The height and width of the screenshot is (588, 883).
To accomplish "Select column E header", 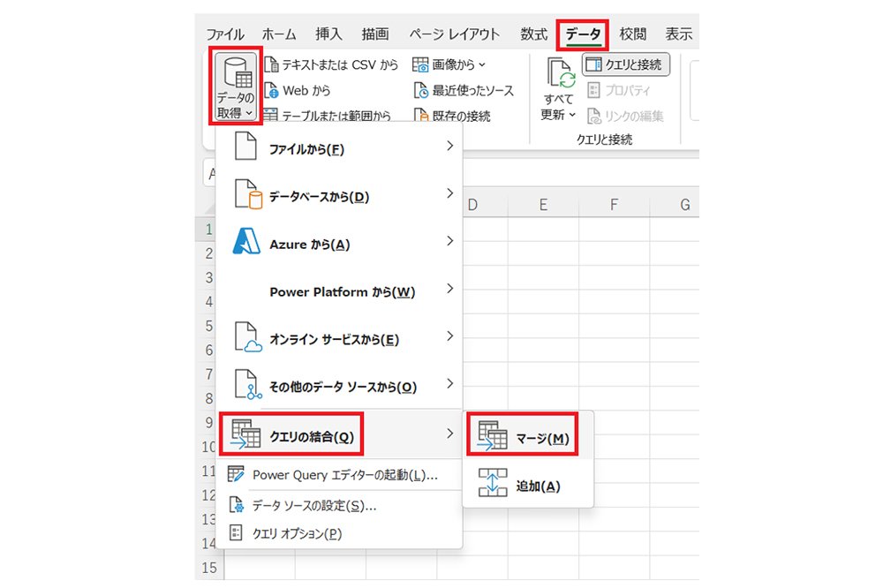I will click(543, 205).
